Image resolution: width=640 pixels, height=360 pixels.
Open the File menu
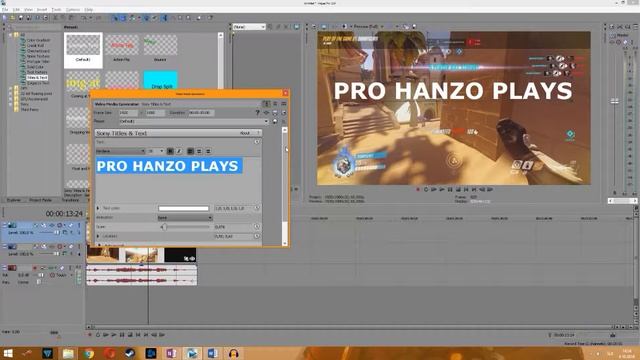[x=5, y=9]
